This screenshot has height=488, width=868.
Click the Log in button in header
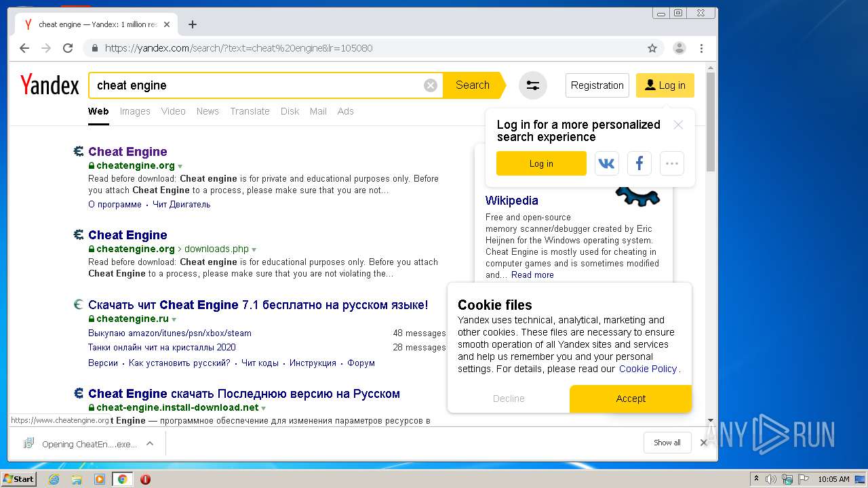point(665,85)
